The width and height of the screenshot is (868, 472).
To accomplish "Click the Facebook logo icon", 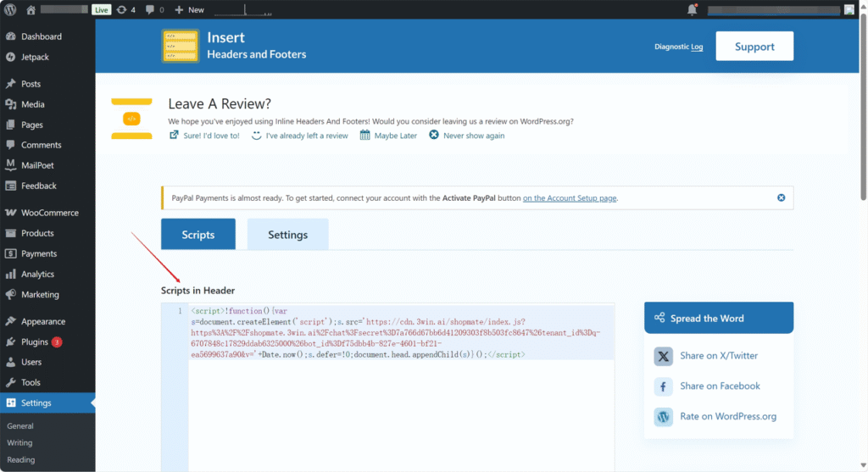I will [x=663, y=386].
